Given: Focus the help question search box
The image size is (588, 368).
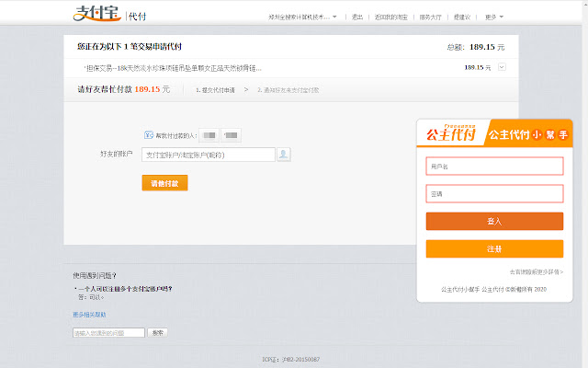Looking at the screenshot, I should tap(108, 333).
